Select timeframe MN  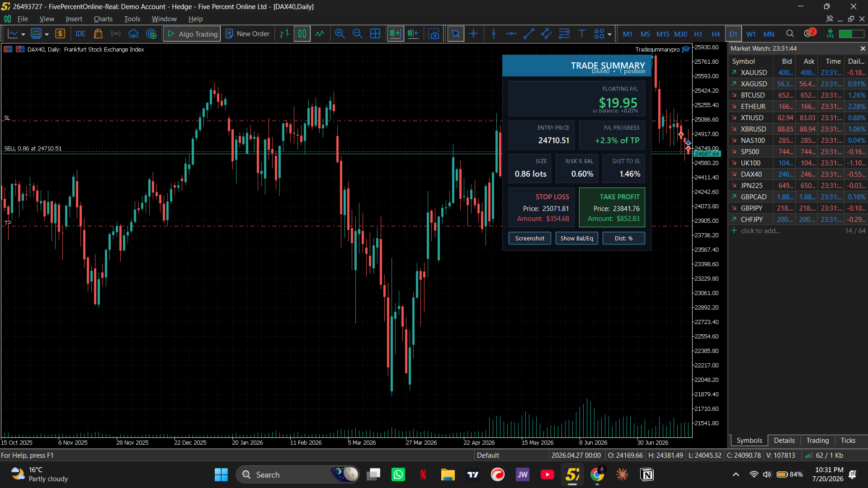[x=769, y=34]
